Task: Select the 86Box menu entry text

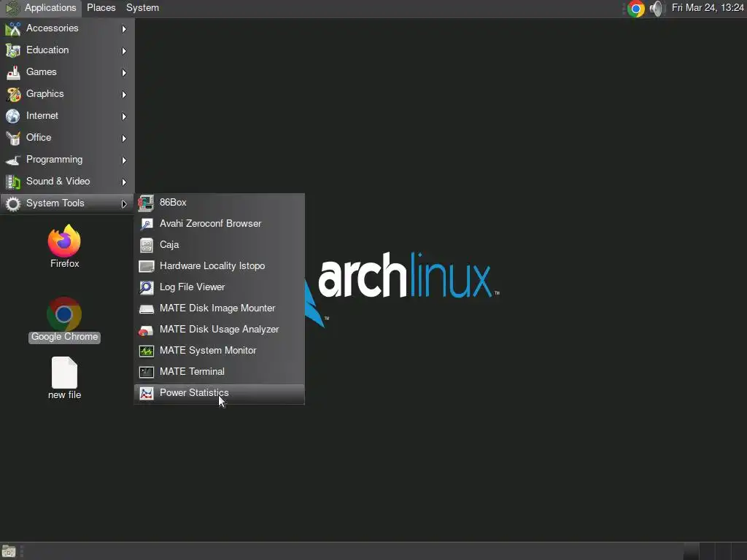Action: tap(173, 203)
